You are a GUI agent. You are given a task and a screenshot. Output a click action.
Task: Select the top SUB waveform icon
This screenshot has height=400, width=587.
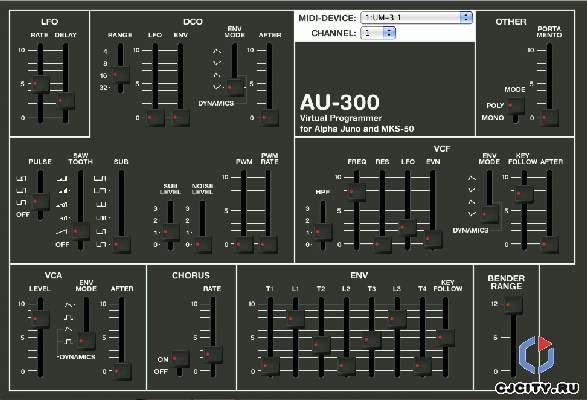[100, 179]
